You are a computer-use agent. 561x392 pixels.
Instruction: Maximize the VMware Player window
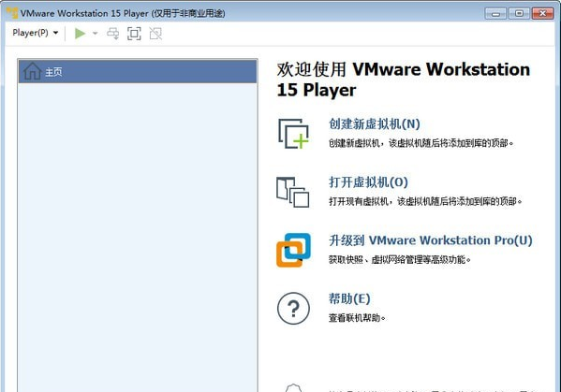click(519, 13)
